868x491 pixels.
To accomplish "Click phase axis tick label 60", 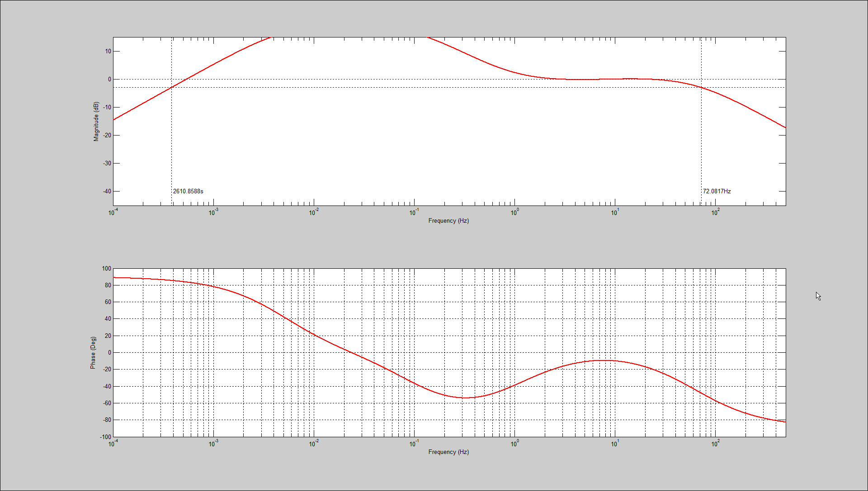I will click(108, 302).
